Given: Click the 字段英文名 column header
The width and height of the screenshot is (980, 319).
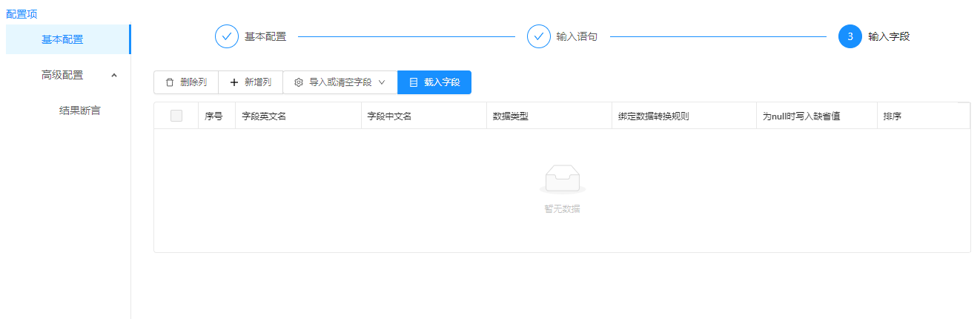Looking at the screenshot, I should pyautogui.click(x=264, y=116).
